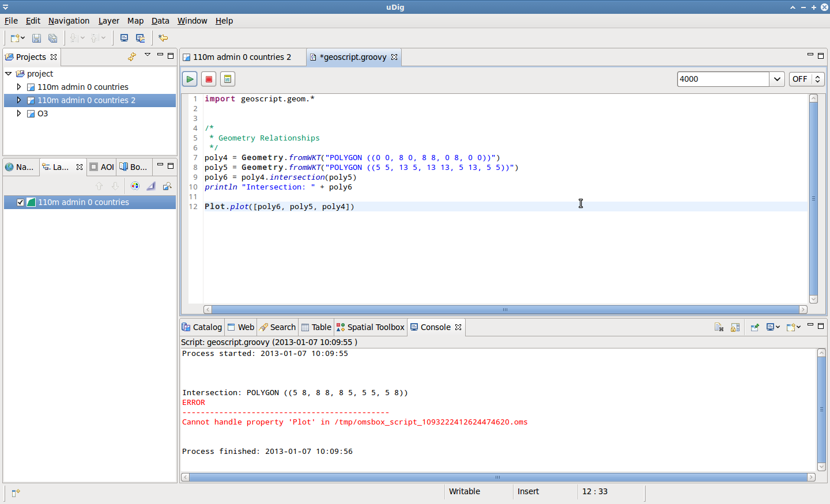Click the zoom-to-layer icon in Layers panel
This screenshot has height=504, width=830.
(x=167, y=186)
